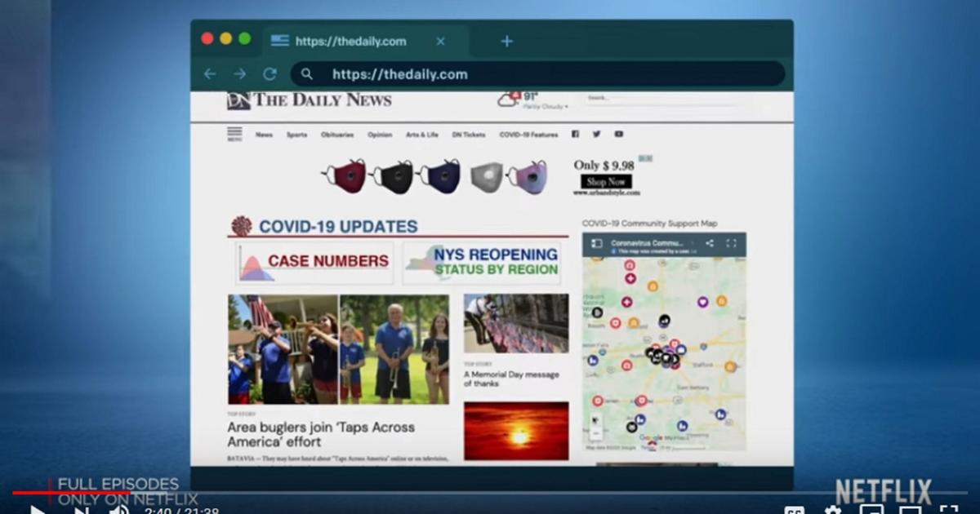Screen dimensions: 980x514
Task: Click the sunset photo thumbnail
Action: [516, 430]
